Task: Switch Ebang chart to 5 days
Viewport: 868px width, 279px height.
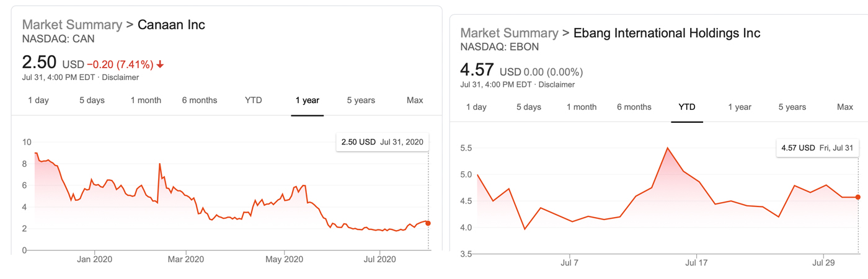Action: (x=529, y=107)
